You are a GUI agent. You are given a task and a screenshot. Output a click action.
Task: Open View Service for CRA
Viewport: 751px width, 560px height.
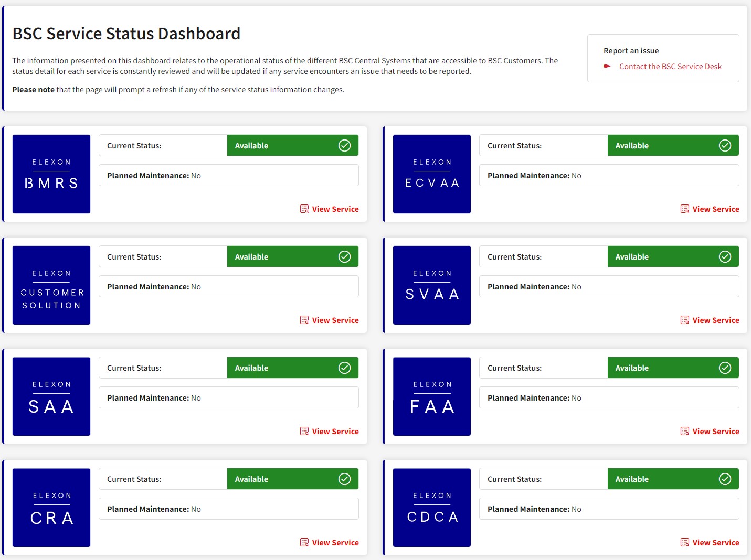[x=335, y=542]
